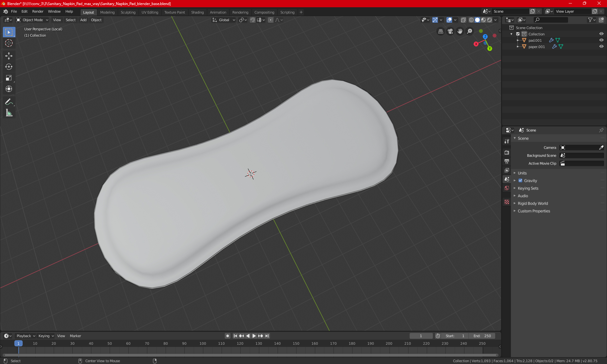Viewport: 607px width, 364px height.
Task: Choose the Annotate pencil tool
Action: coord(9,102)
